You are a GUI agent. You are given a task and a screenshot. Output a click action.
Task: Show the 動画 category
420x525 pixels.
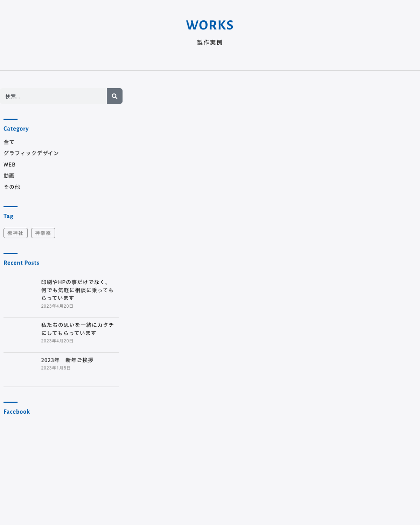[x=9, y=176]
